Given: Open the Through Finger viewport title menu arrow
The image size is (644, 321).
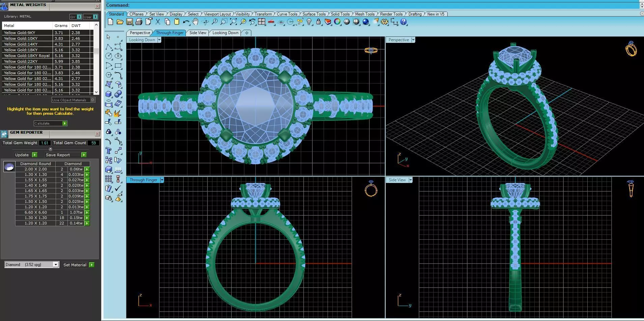Looking at the screenshot, I should [x=162, y=180].
